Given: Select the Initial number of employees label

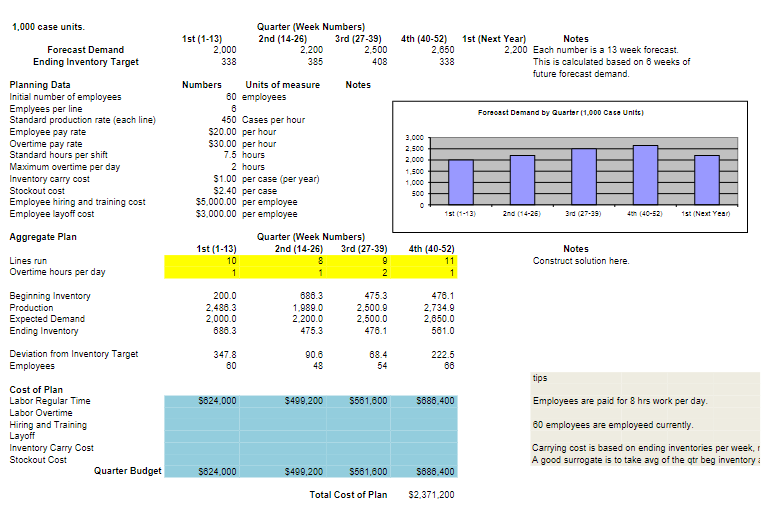Looking at the screenshot, I should (65, 97).
